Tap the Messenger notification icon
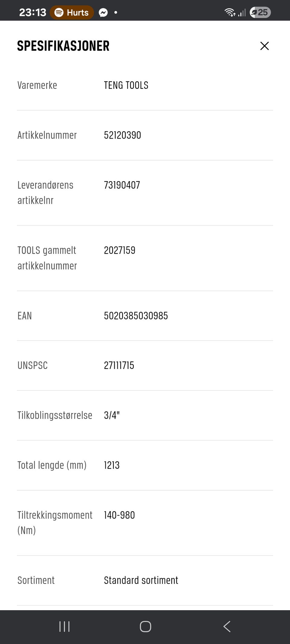This screenshot has height=644, width=290. coord(103,13)
